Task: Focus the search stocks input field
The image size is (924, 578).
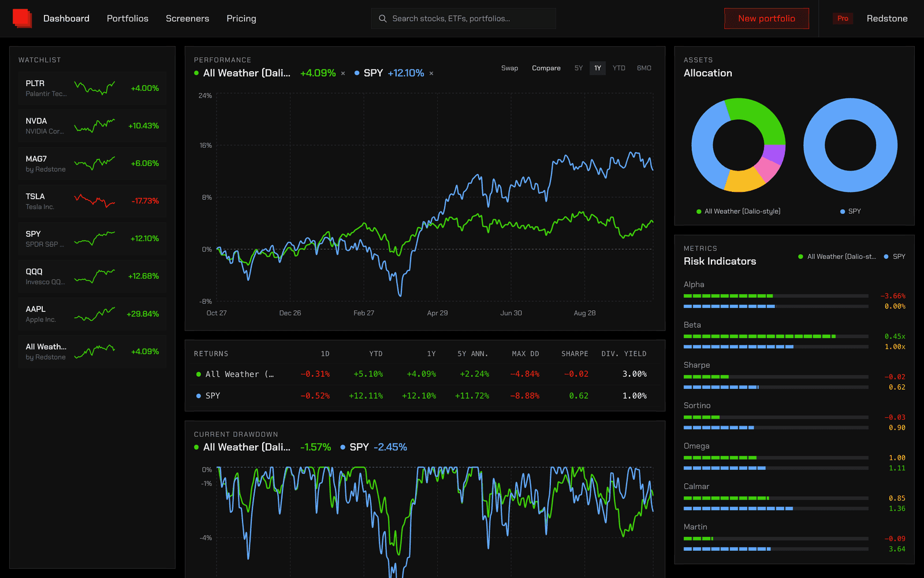Action: pyautogui.click(x=463, y=18)
